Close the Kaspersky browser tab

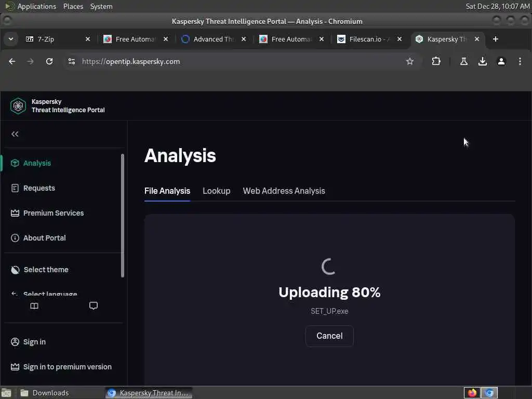tap(477, 39)
